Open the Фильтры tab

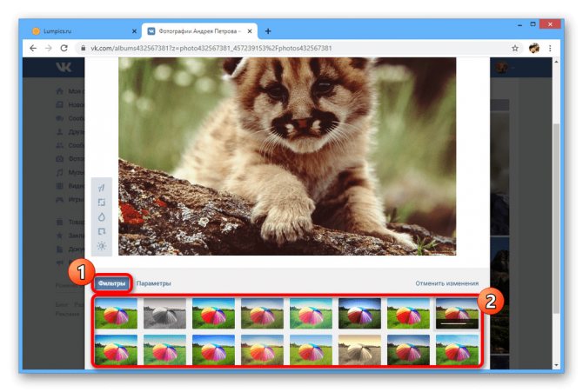[x=111, y=283]
